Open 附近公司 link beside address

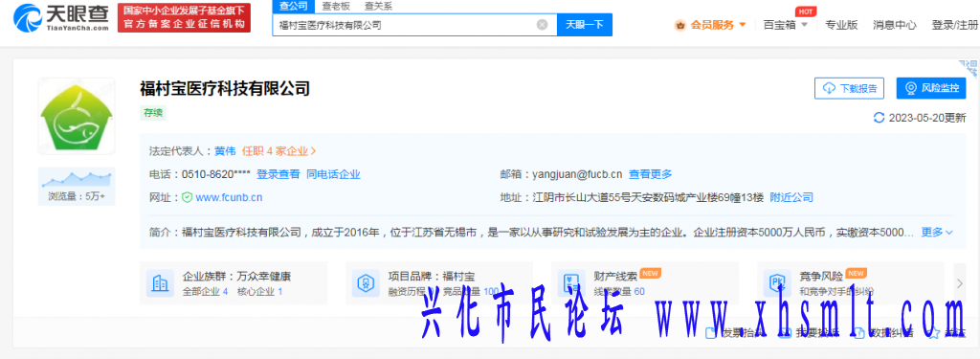791,197
